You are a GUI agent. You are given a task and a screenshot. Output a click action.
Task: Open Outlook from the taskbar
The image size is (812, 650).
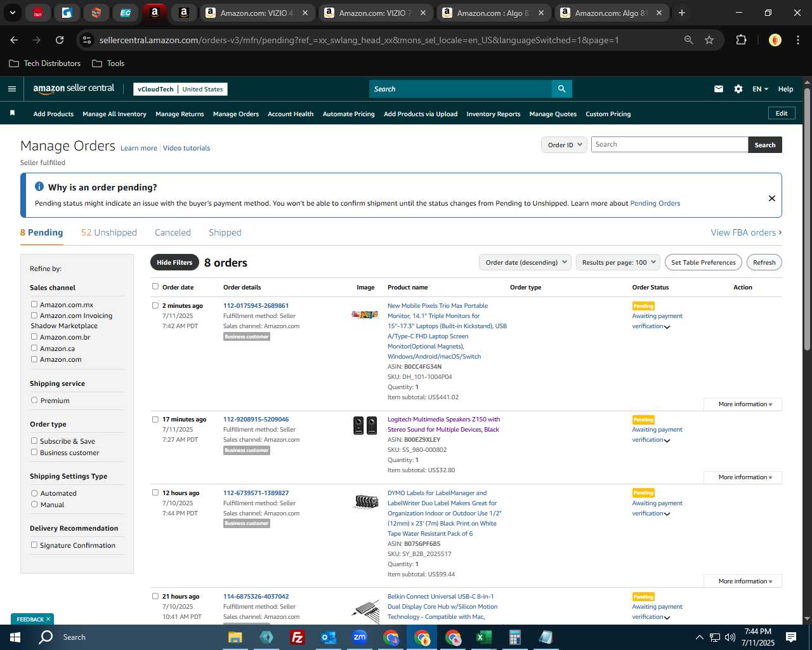(328, 637)
